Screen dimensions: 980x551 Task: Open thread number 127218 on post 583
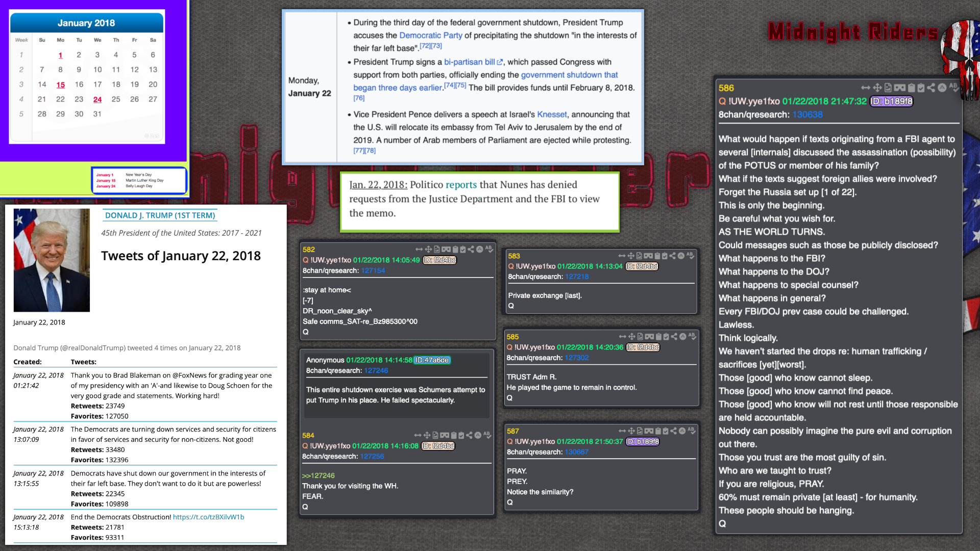pos(577,277)
